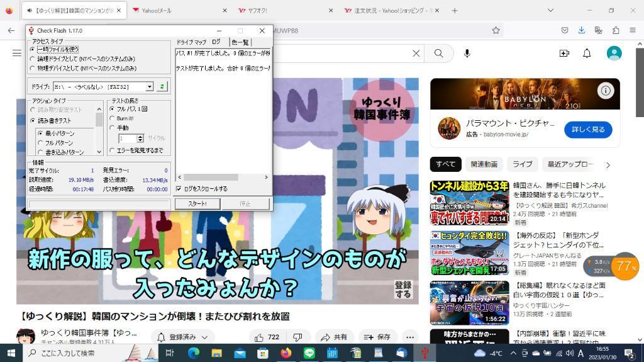
Task: Click the YouTube page vertical scrollbar thumb
Action: coord(640,82)
